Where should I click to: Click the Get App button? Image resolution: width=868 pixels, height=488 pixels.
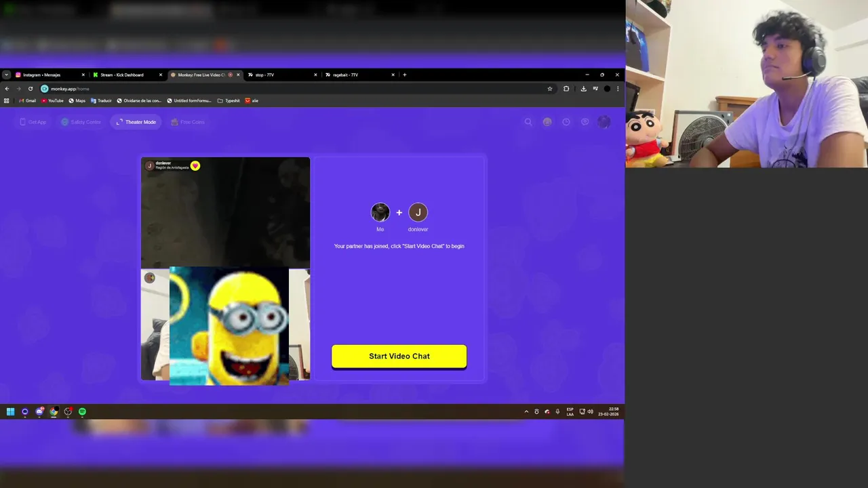point(33,122)
